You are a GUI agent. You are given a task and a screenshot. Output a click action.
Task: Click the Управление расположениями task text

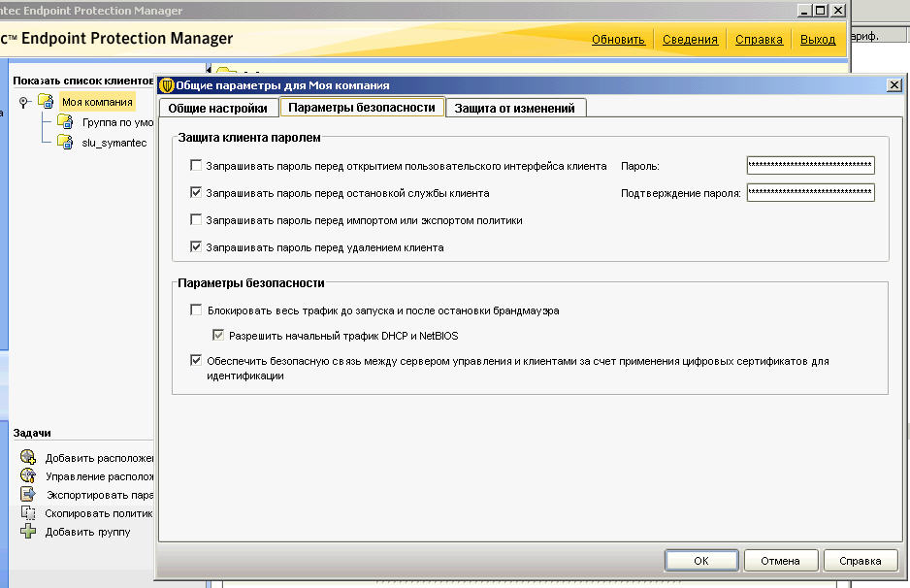click(x=99, y=476)
